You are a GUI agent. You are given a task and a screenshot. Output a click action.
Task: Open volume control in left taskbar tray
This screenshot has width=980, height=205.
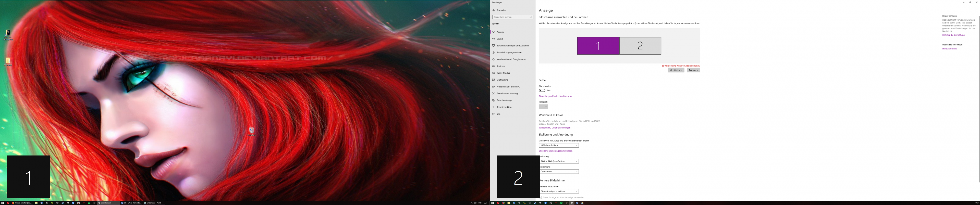click(475, 203)
